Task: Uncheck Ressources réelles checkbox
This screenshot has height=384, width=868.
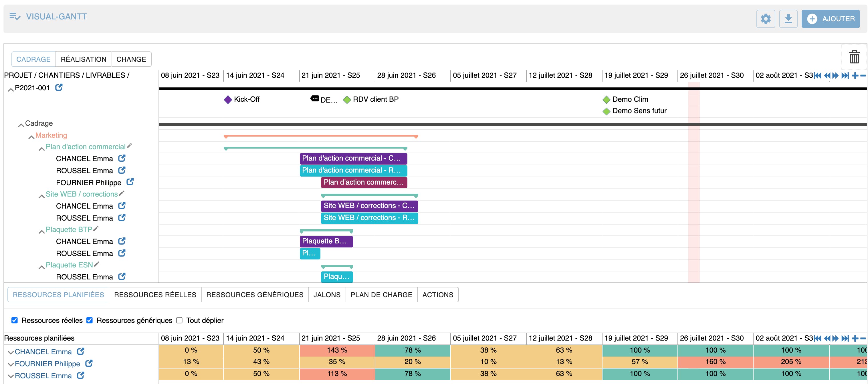Action: pos(15,320)
